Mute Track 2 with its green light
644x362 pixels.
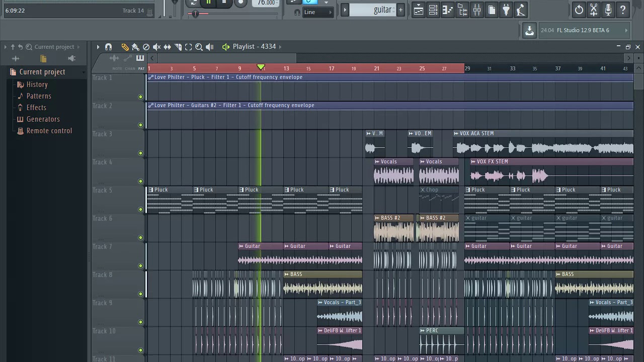click(140, 125)
